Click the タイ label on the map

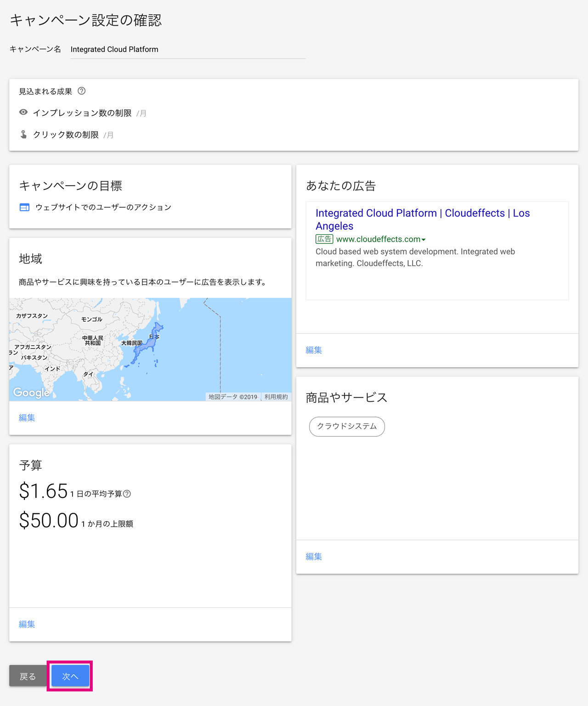88,374
